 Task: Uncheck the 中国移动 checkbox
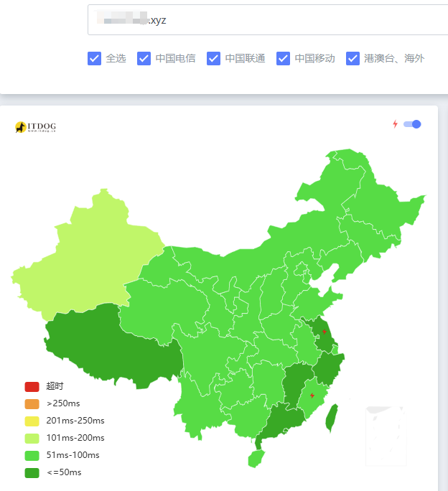coord(283,59)
